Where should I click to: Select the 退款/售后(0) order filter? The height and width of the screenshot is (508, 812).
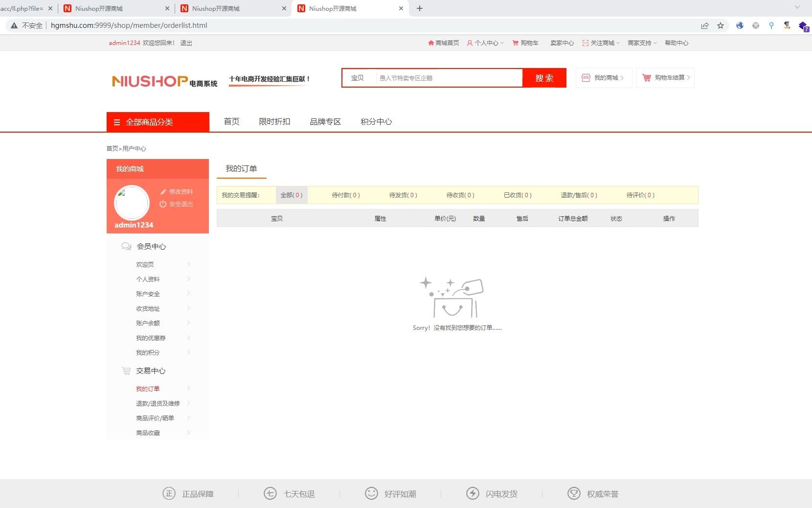pyautogui.click(x=579, y=195)
